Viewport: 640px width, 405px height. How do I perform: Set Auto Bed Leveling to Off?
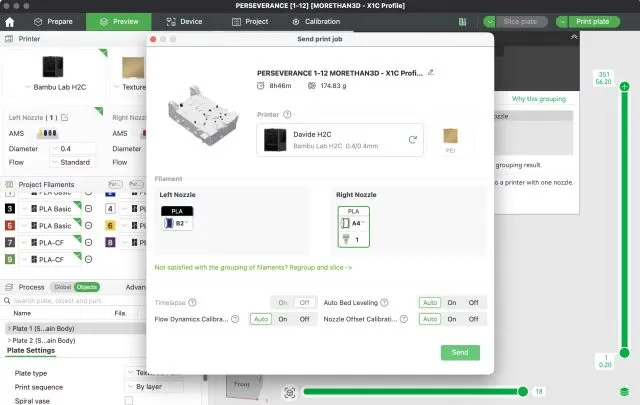[473, 302]
